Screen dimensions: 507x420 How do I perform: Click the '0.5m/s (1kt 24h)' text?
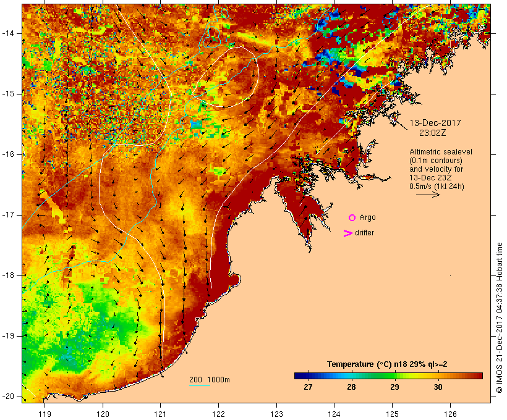point(437,187)
